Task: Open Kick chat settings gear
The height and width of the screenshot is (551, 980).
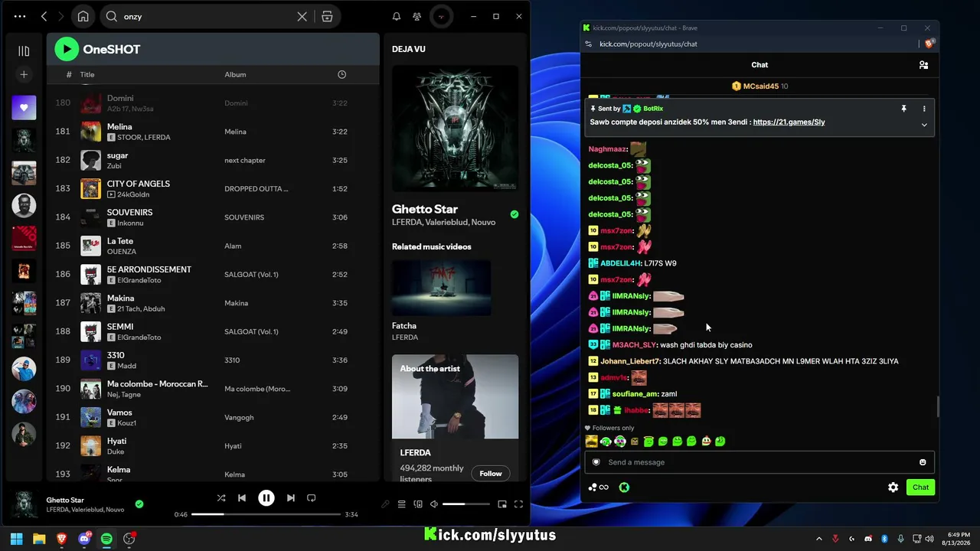Action: (x=893, y=487)
